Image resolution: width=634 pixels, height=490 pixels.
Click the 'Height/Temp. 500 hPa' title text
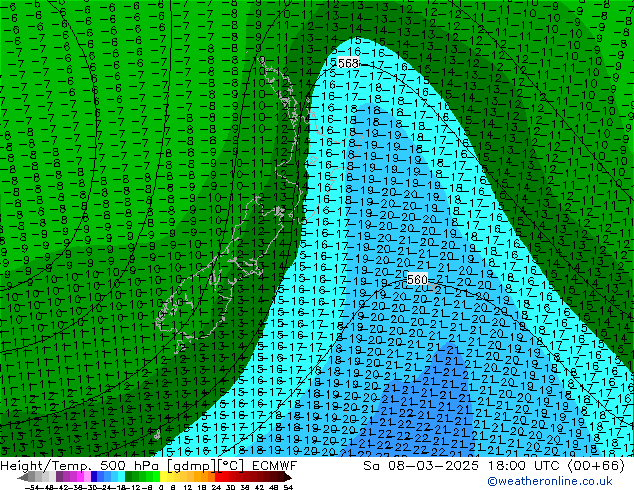point(79,466)
